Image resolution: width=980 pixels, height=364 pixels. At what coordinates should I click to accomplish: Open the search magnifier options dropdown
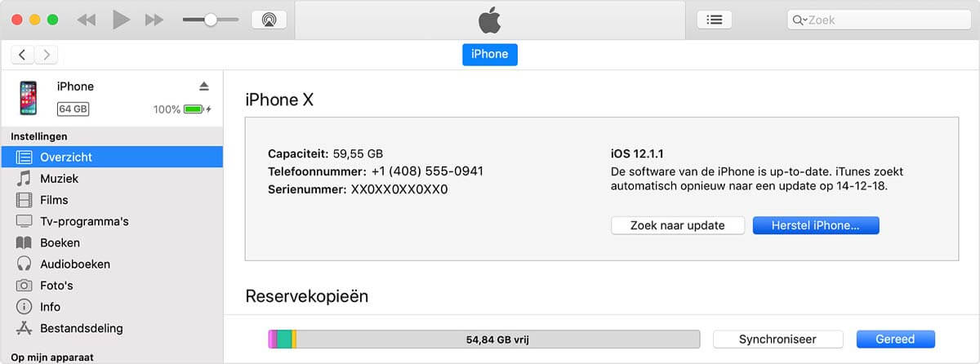tap(800, 20)
